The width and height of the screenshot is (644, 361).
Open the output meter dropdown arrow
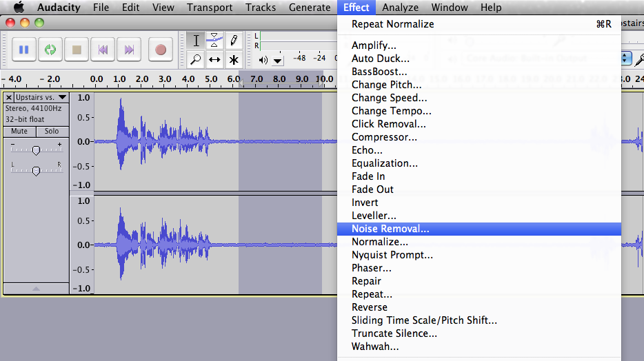pos(278,61)
